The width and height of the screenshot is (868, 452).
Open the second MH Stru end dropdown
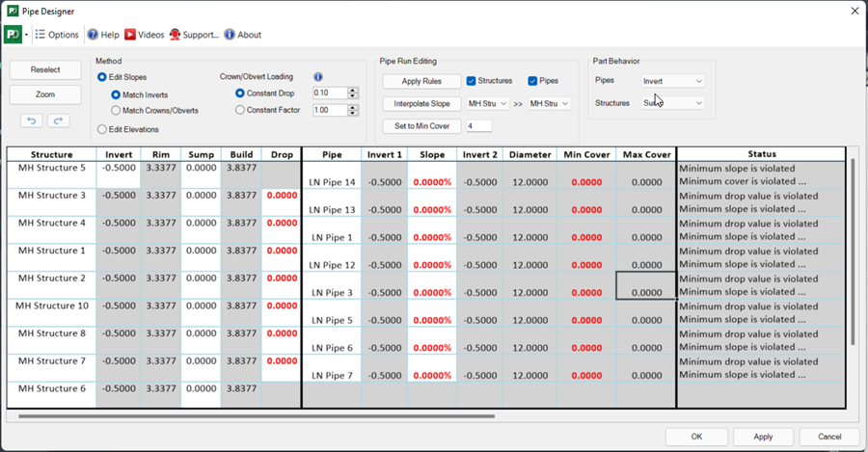[549, 103]
